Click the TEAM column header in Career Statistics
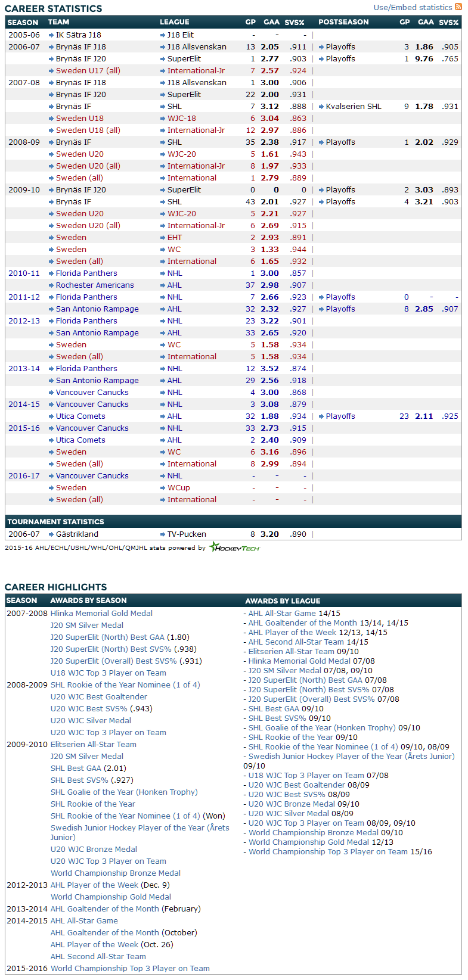The image size is (468, 980). [58, 22]
